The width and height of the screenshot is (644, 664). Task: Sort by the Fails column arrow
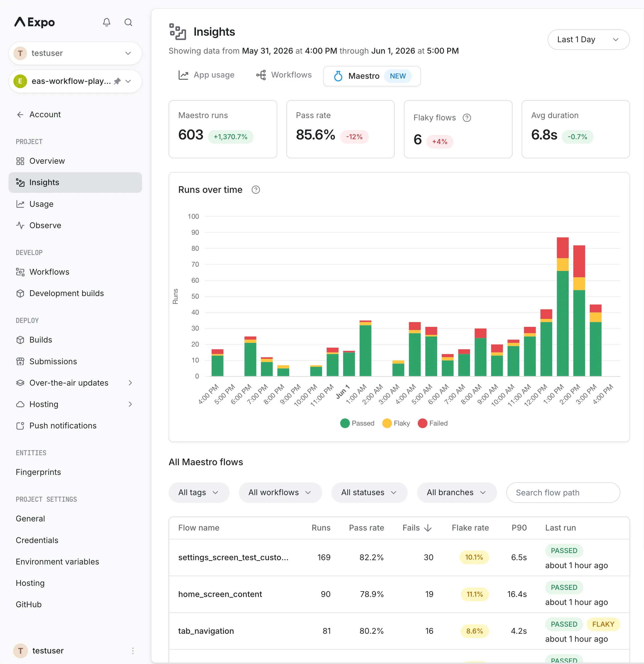tap(428, 527)
